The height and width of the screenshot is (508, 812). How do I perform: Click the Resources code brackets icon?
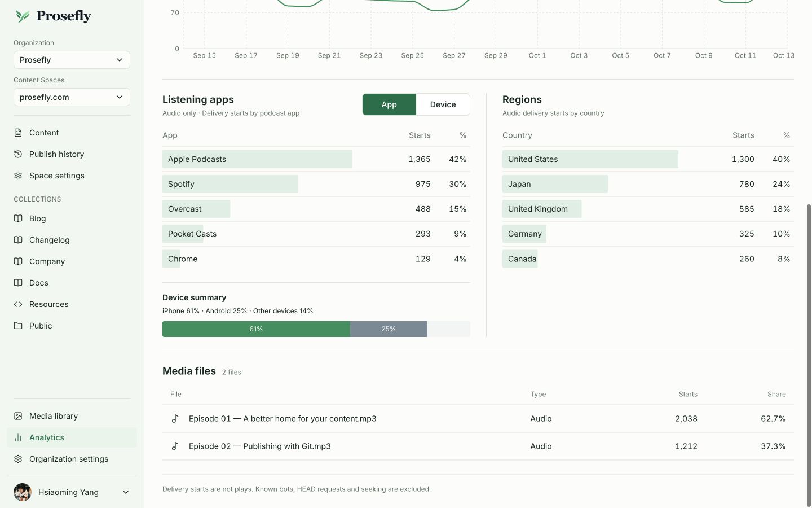(x=18, y=304)
